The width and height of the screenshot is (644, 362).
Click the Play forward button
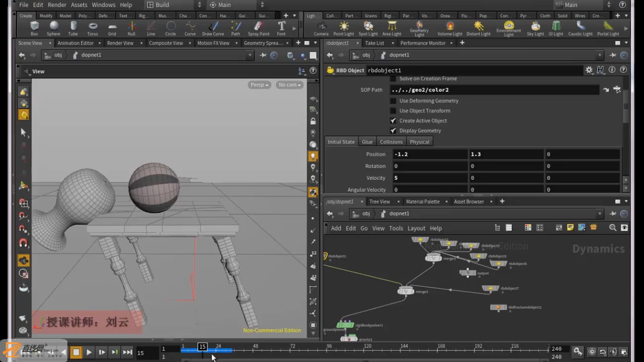(89, 352)
